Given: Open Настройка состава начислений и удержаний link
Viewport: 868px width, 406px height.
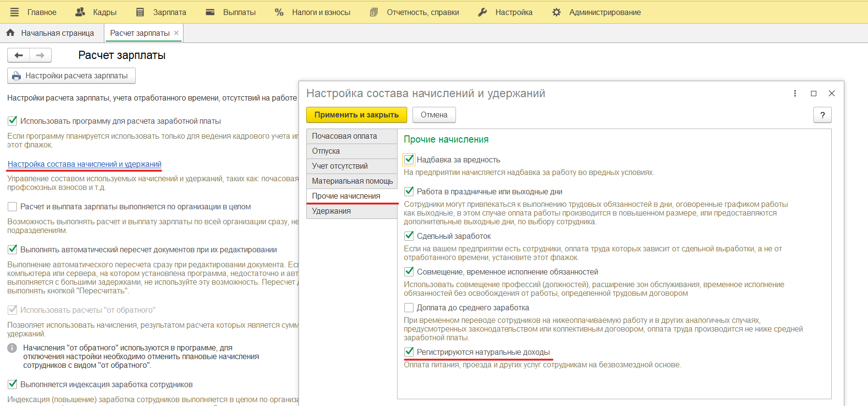Looking at the screenshot, I should [85, 164].
